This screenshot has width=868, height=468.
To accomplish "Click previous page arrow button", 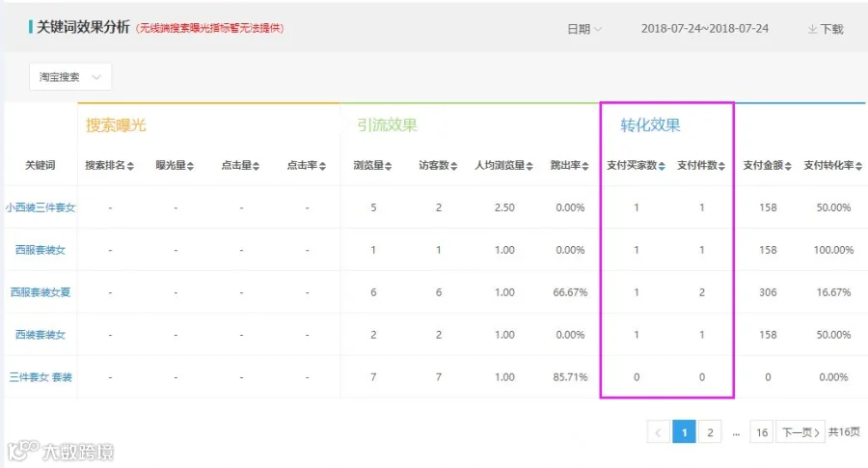I will 658,432.
